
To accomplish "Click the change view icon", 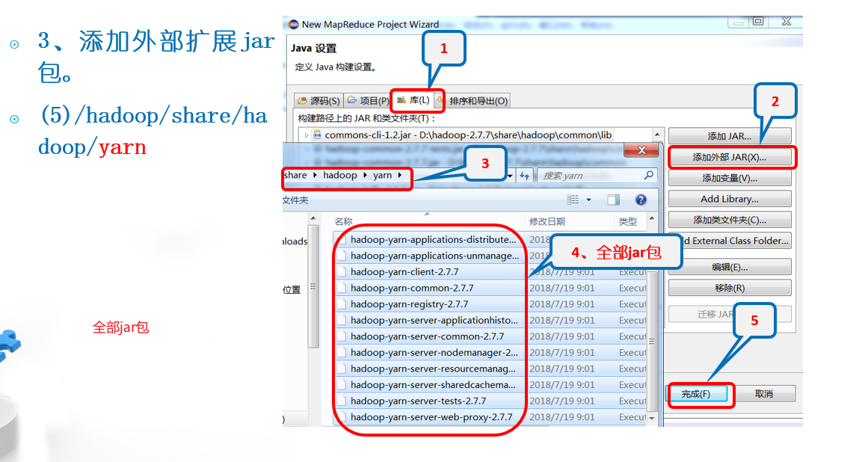I will click(573, 200).
